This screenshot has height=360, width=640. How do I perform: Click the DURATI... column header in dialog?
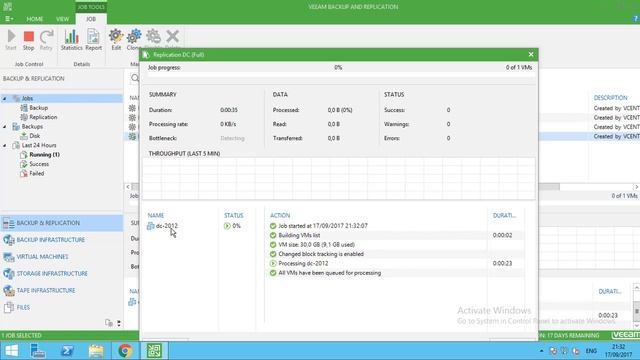504,216
